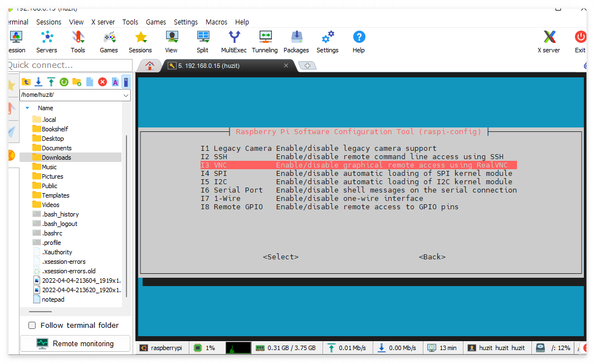Click the 13 min uptime indicator
The width and height of the screenshot is (595, 364).
442,348
